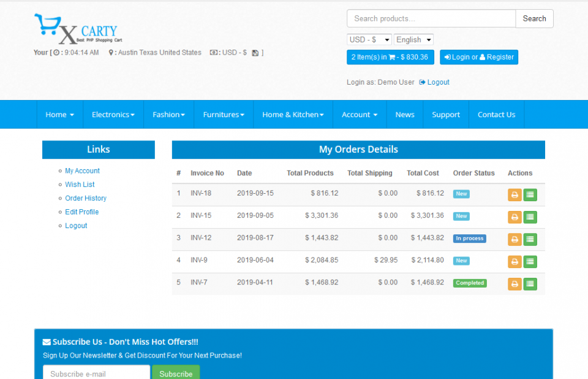The image size is (588, 379).
Task: Open the USD - $ currency dropdown
Action: click(x=369, y=39)
